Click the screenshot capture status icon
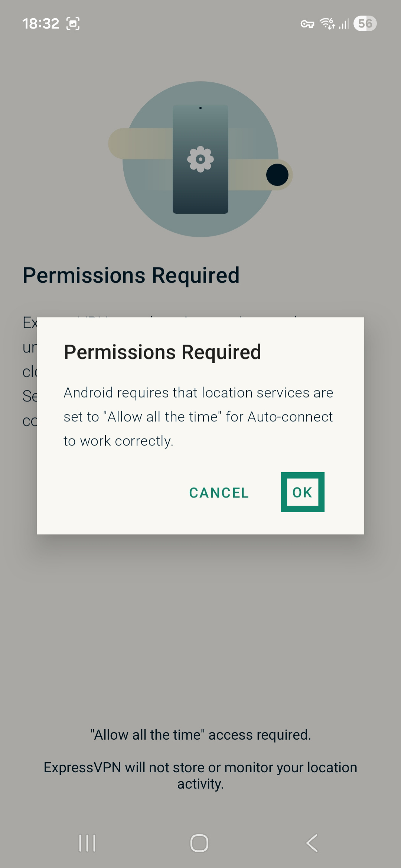 [73, 24]
